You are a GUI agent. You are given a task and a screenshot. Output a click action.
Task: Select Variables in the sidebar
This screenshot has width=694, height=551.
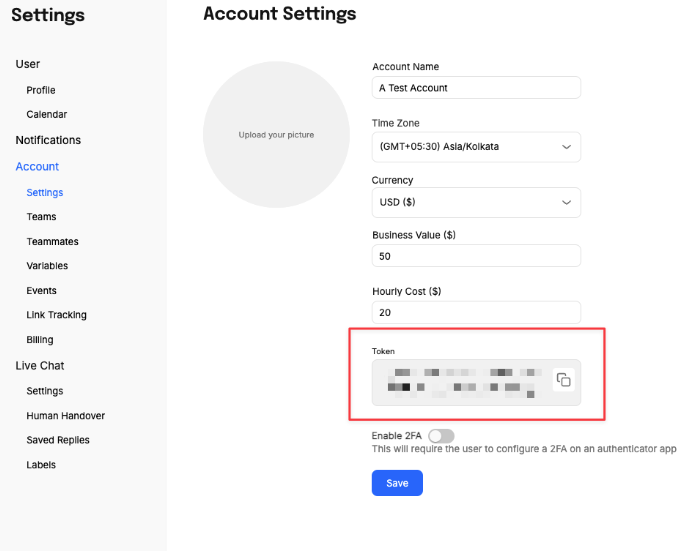tap(47, 266)
